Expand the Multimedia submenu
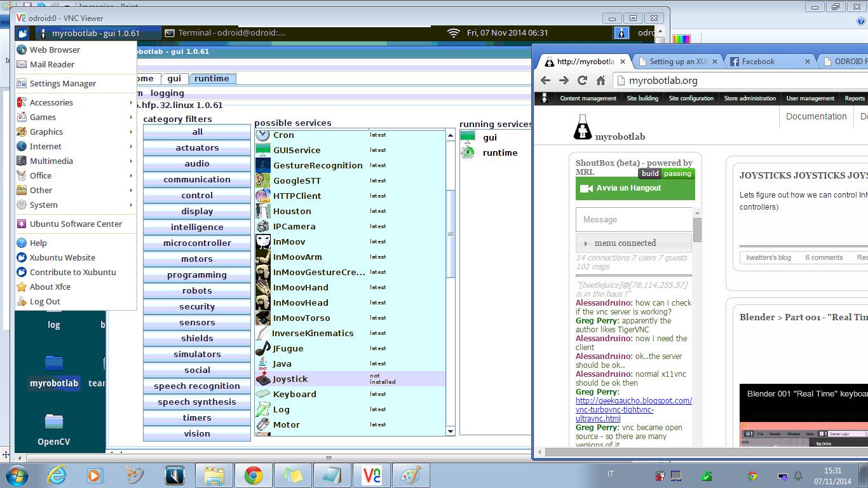This screenshot has width=868, height=488. tap(76, 161)
